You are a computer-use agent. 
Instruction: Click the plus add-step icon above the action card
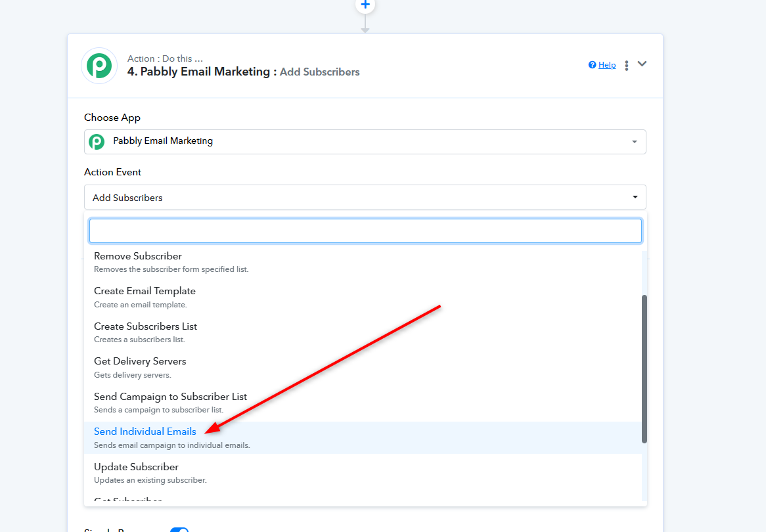[365, 5]
